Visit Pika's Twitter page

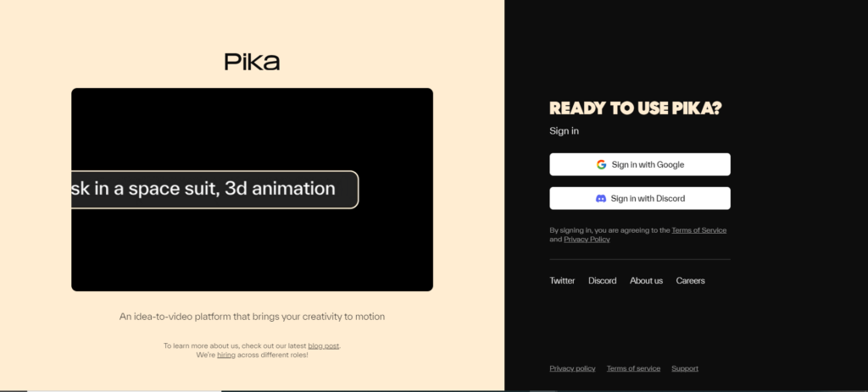pos(562,280)
